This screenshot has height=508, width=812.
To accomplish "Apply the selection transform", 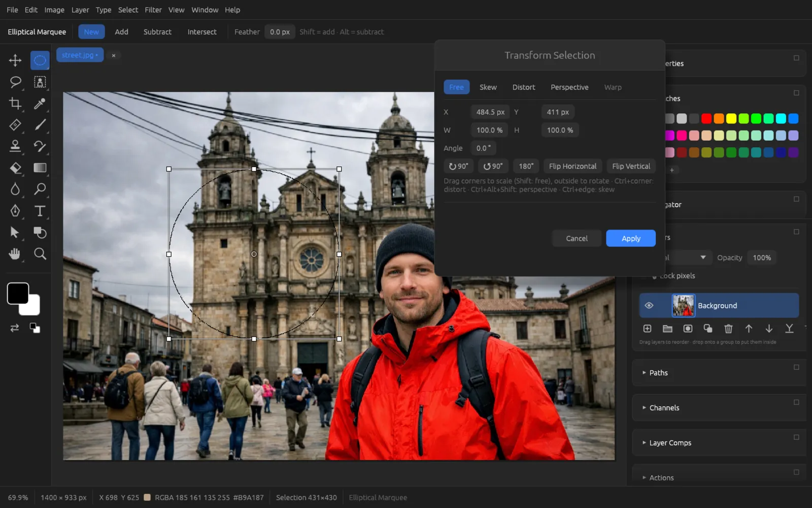I will coord(631,238).
